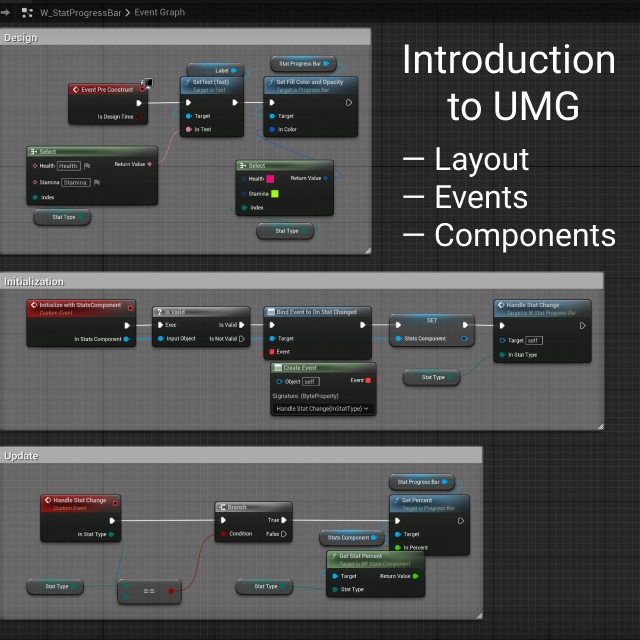Click the Input Object pin on Is Valid
This screenshot has width=640, height=640.
[161, 338]
